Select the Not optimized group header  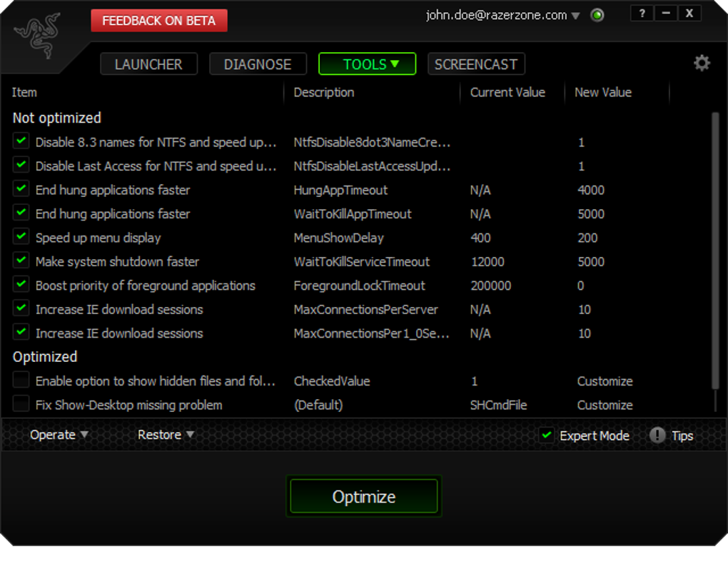pos(56,118)
